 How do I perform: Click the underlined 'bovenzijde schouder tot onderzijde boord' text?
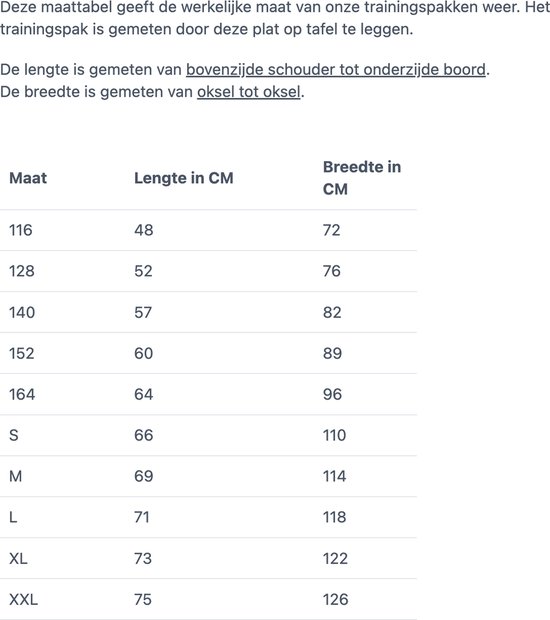[x=336, y=70]
